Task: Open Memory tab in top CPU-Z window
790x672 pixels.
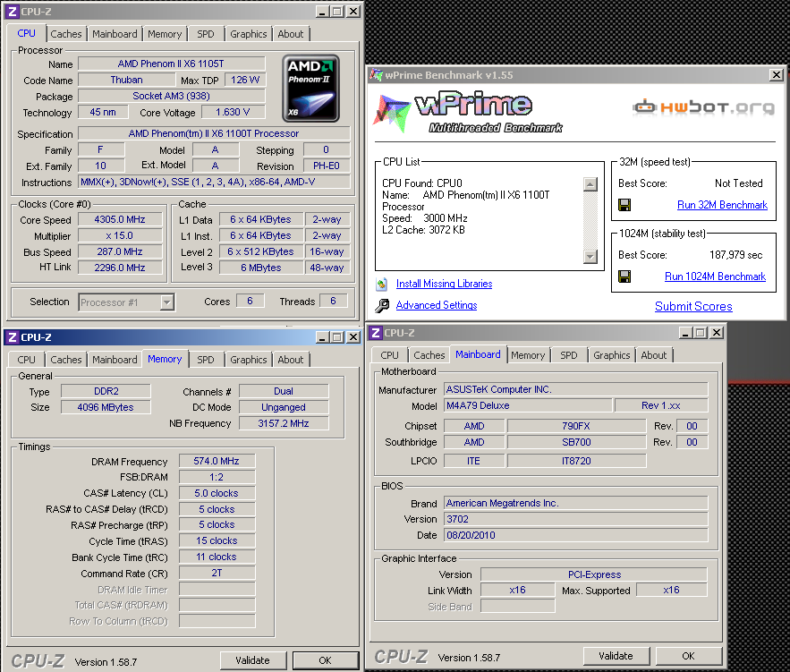Action: tap(165, 34)
